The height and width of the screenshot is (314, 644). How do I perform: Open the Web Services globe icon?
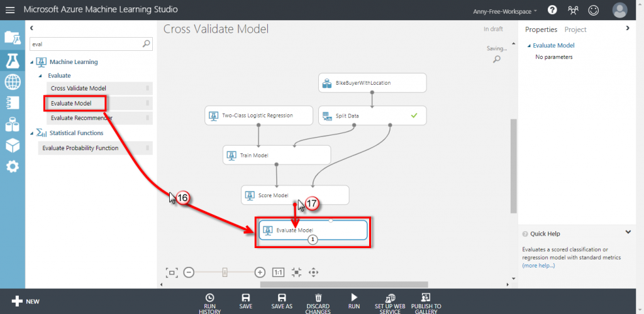(13, 82)
